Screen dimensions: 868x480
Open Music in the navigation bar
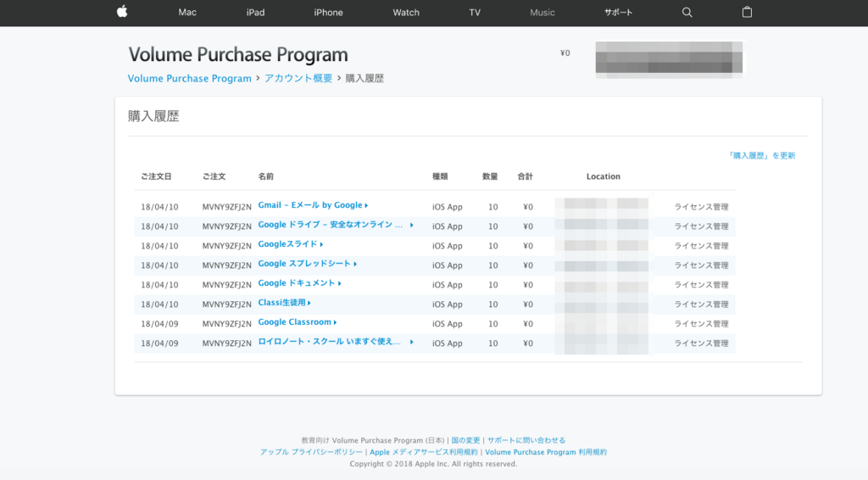coord(542,12)
